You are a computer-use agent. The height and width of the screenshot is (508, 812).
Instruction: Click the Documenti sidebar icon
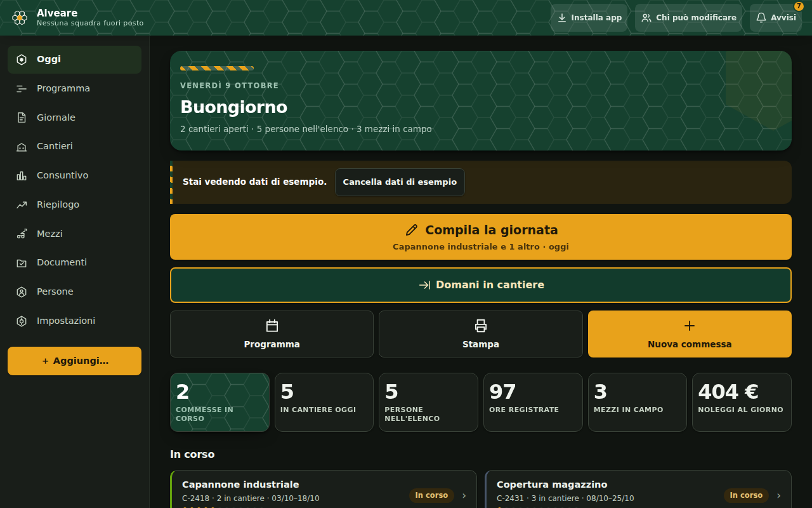22,263
